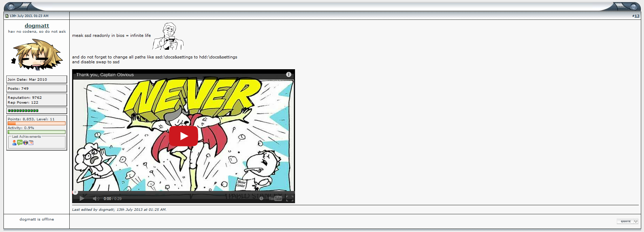Click the colorful globe achievement icon
The width and height of the screenshot is (644, 232).
point(25,143)
